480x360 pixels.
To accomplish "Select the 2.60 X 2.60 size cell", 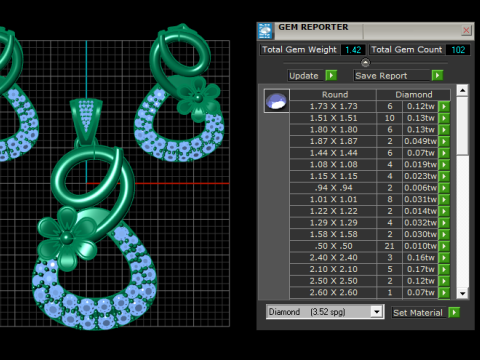I will point(333,293).
